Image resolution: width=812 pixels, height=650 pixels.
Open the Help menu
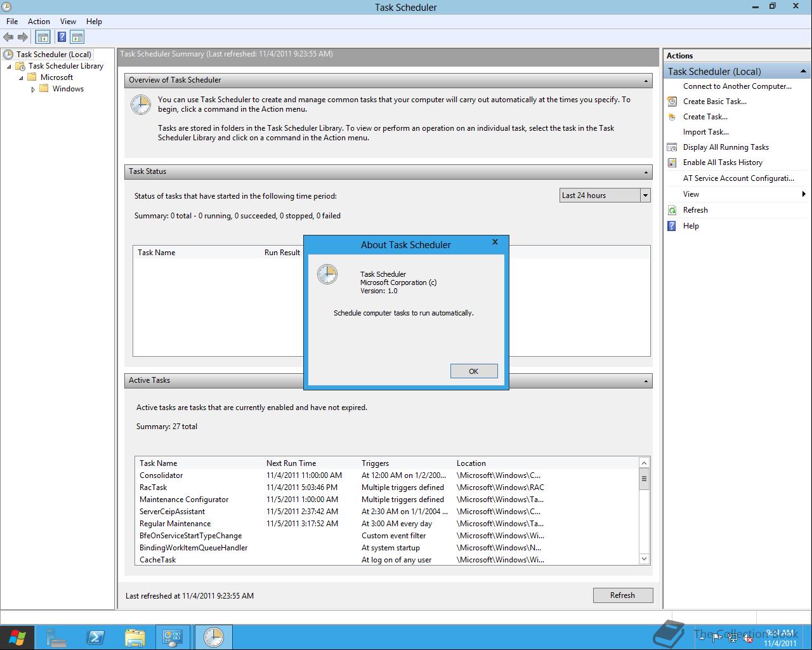(94, 22)
